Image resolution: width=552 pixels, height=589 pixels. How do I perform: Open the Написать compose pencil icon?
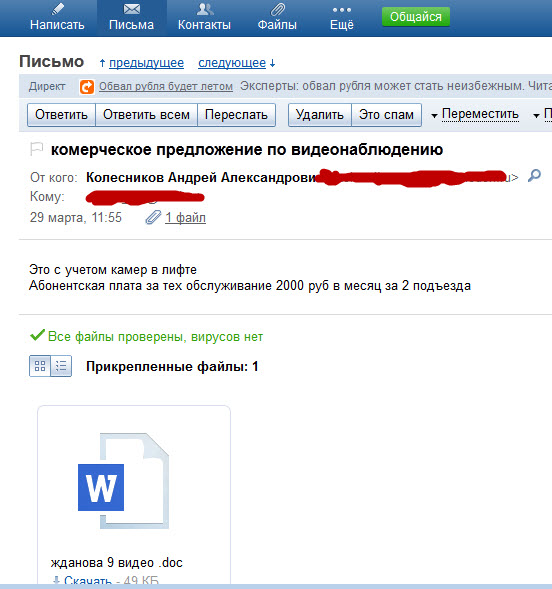57,9
